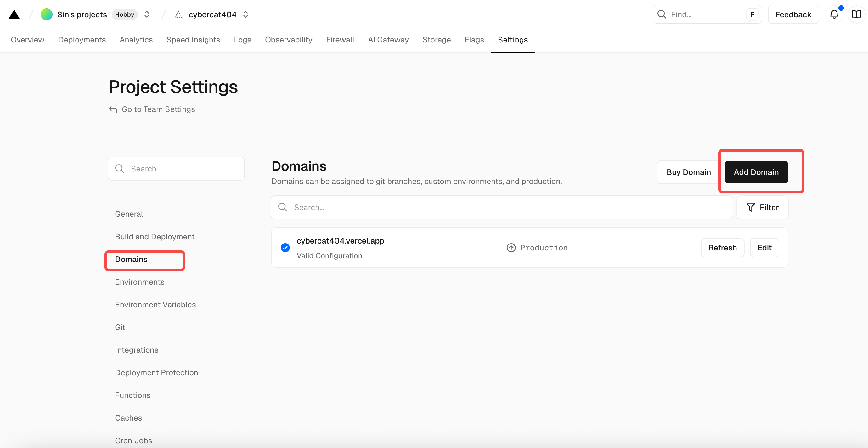Viewport: 868px width, 448px height.
Task: Click the settings sidebar Search field
Action: (176, 168)
